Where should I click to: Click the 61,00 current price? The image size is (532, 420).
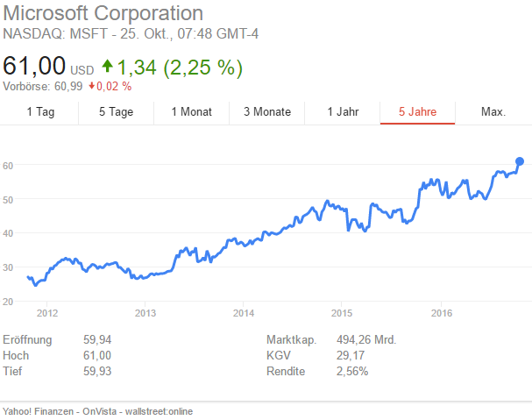33,67
